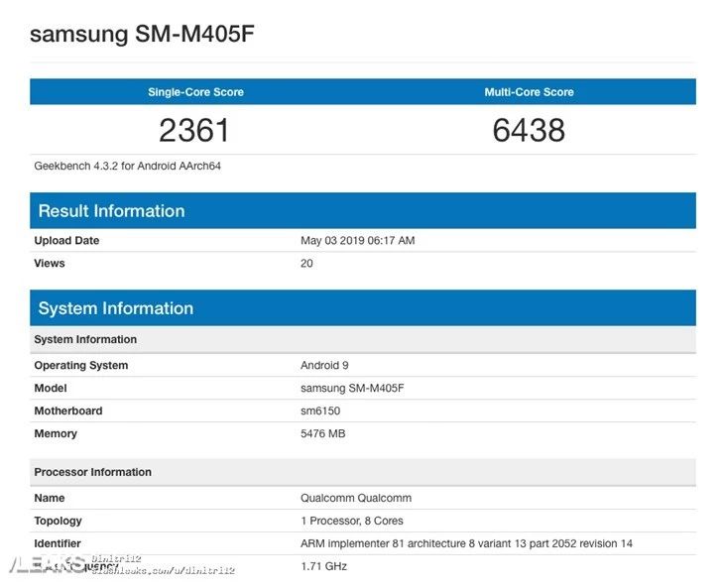This screenshot has height=588, width=722.
Task: Click the Memory value 5476 MB
Action: click(x=322, y=433)
